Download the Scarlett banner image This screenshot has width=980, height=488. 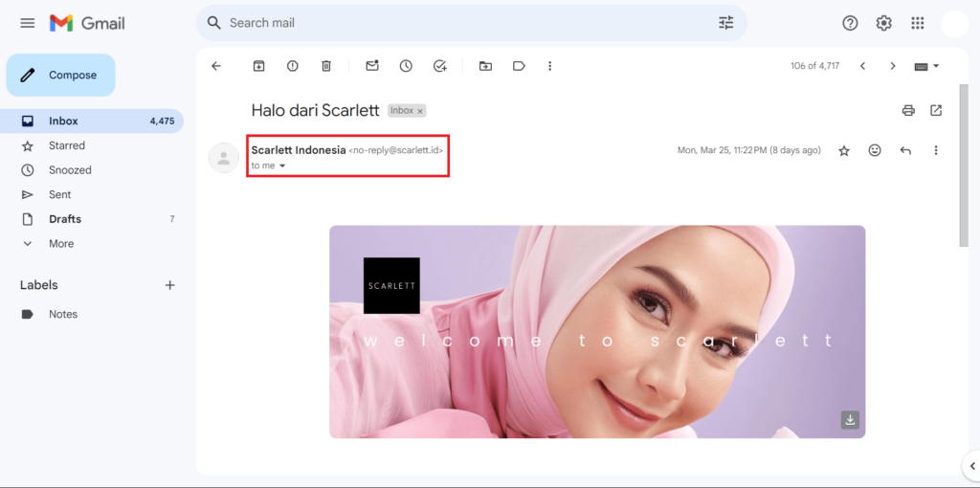(x=850, y=420)
